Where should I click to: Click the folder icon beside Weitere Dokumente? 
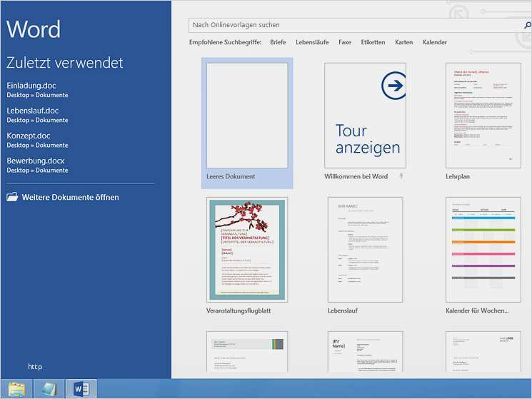point(13,197)
